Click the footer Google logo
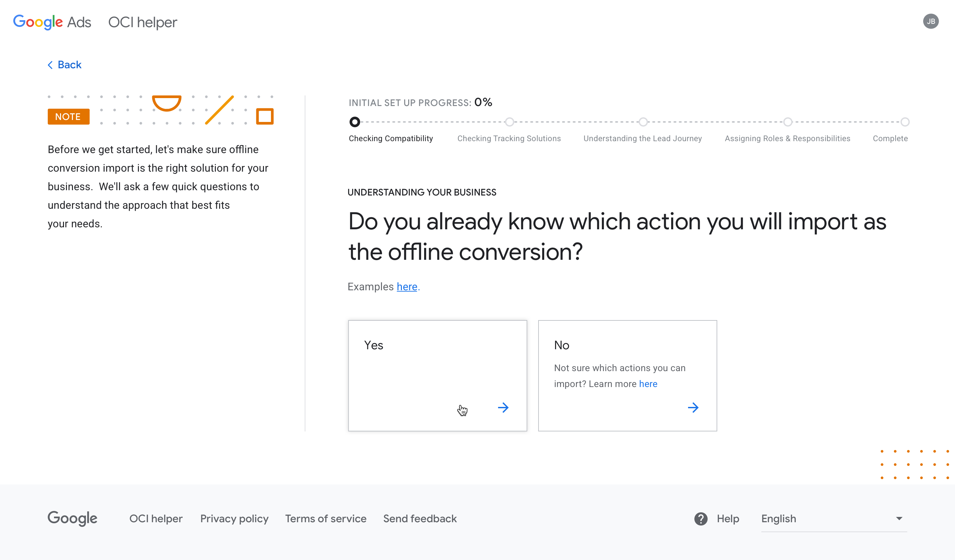Screen dimensions: 955x560 coord(72,518)
